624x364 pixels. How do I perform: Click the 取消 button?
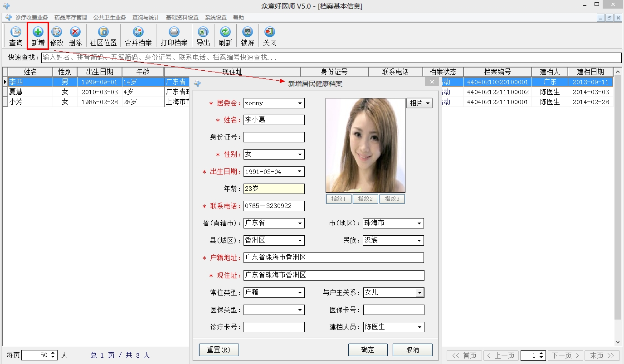click(x=413, y=350)
